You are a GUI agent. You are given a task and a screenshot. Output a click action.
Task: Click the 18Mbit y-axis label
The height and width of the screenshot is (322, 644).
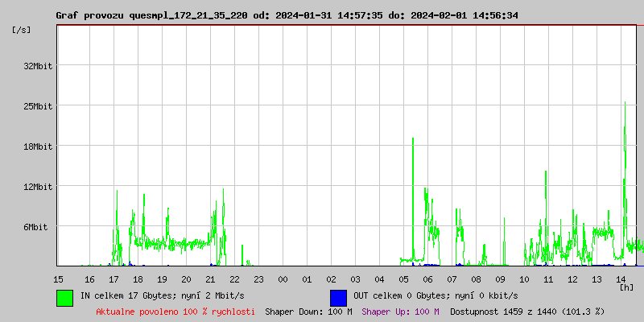pyautogui.click(x=38, y=147)
